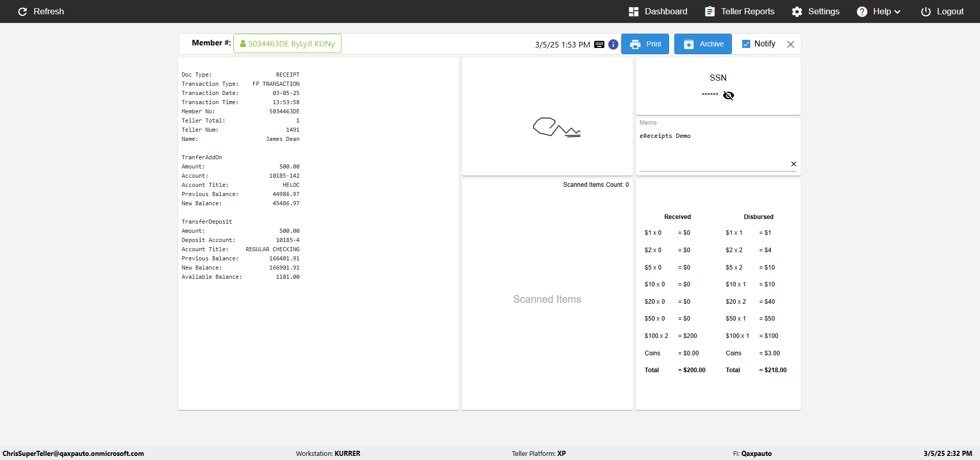Clear the memo with the small X
Viewport: 980px width, 460px height.
[x=794, y=164]
